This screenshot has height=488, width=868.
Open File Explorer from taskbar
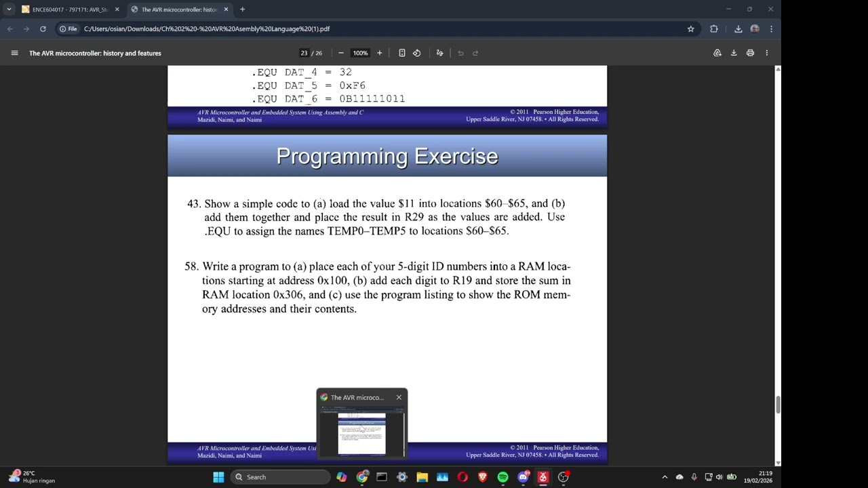click(x=422, y=477)
